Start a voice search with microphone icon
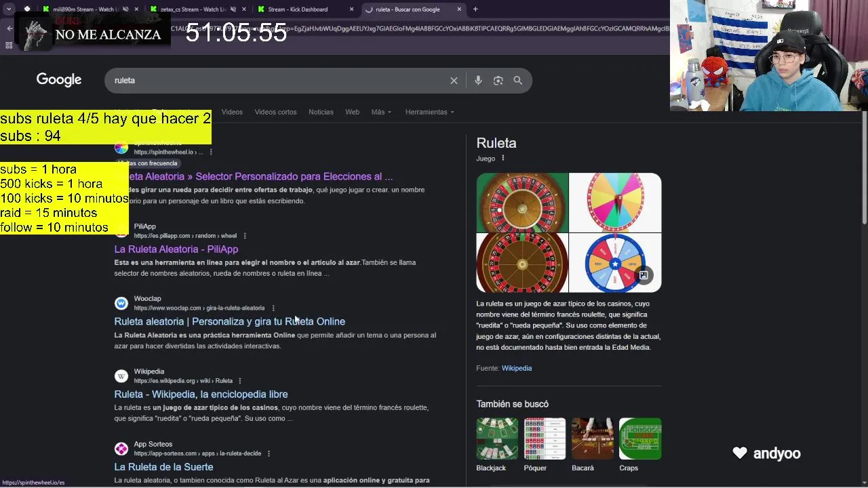The height and width of the screenshot is (488, 868). [x=478, y=81]
